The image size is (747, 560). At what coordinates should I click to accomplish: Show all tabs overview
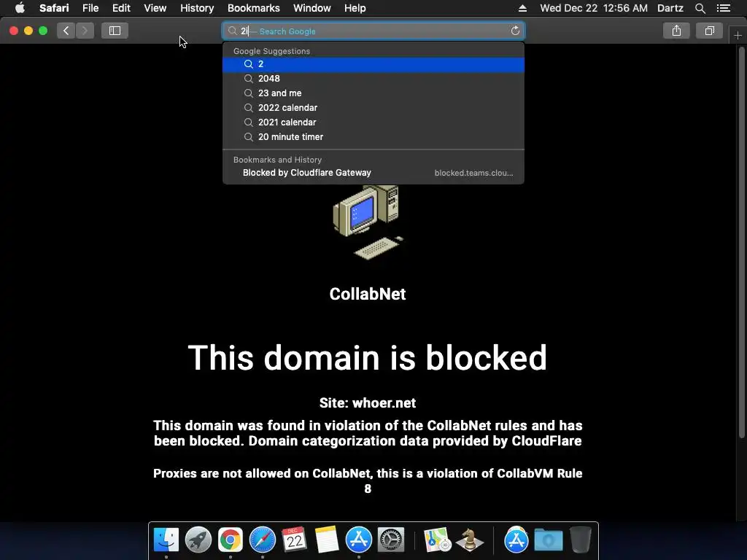(x=709, y=31)
